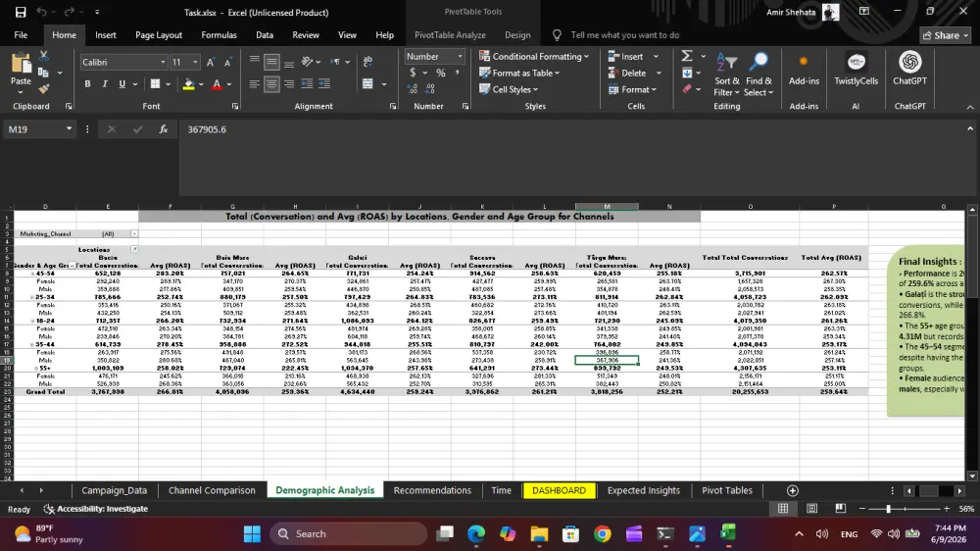980x551 pixels.
Task: Increase indent in Alignment group
Action: point(324,83)
